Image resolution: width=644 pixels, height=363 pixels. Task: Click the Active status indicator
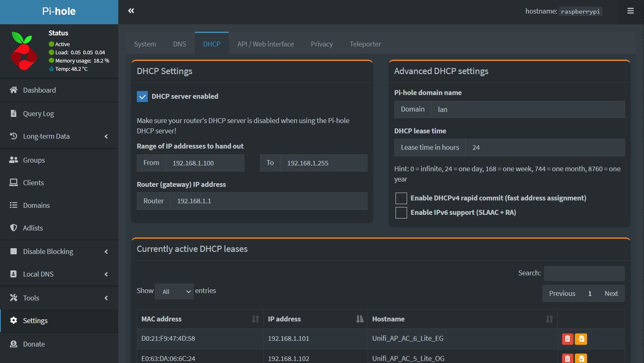[x=59, y=44]
